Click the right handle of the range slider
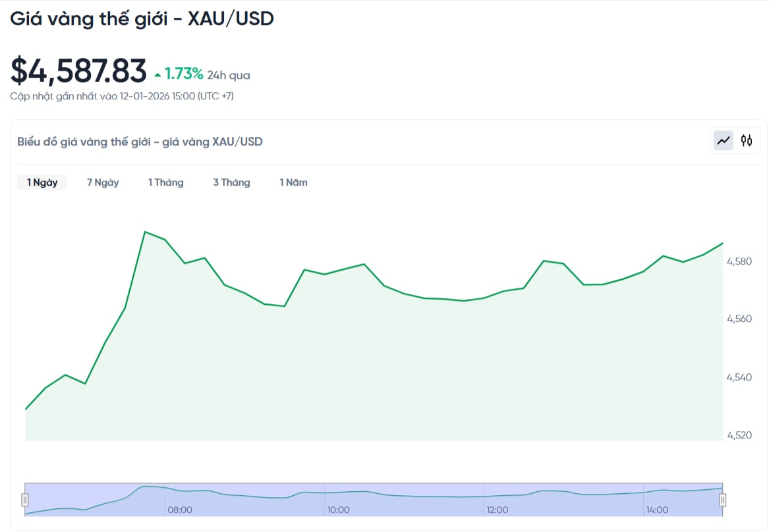The height and width of the screenshot is (532, 769). 722,498
